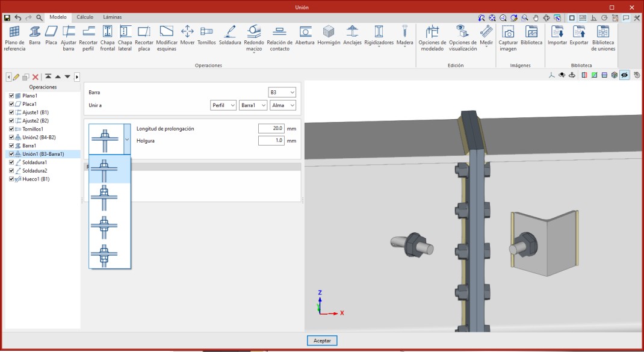Screen dimensions: 644x352
Task: Click the Holgura value field
Action: point(271,141)
